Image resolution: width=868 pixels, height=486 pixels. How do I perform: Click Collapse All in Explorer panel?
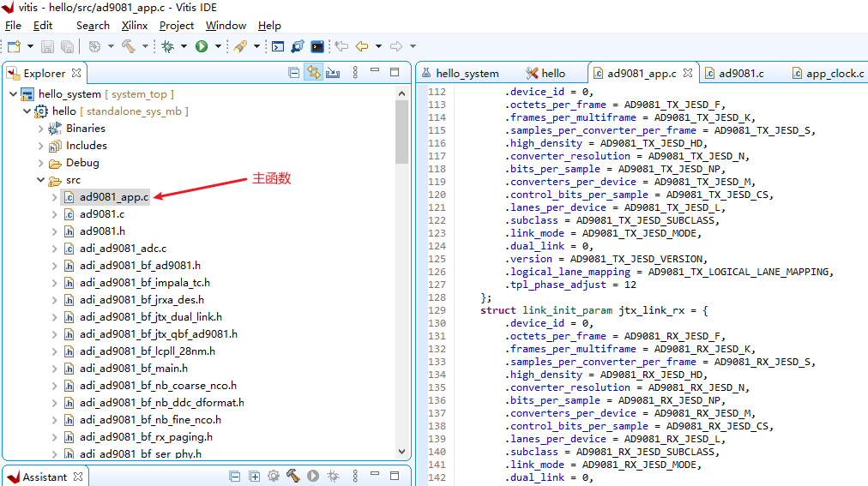294,73
